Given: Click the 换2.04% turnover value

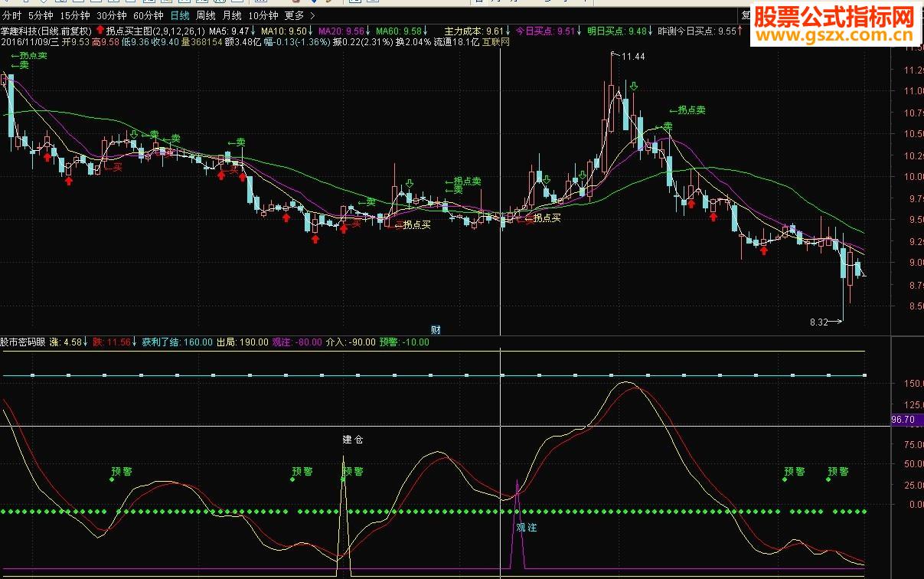Looking at the screenshot, I should (413, 42).
